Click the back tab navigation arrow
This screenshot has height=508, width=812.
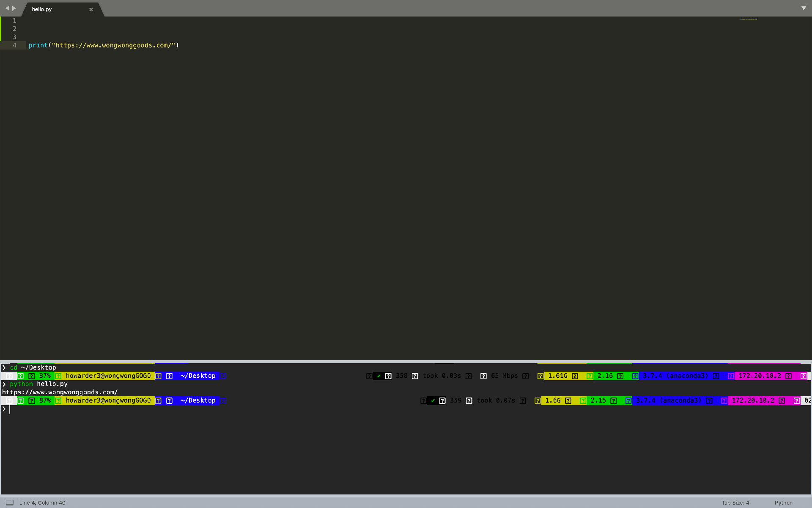point(7,8)
